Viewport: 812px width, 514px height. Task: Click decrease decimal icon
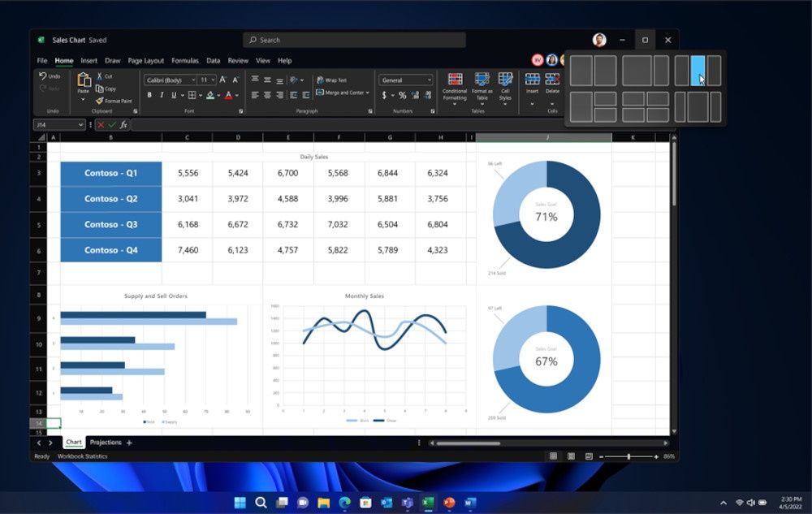pos(428,95)
